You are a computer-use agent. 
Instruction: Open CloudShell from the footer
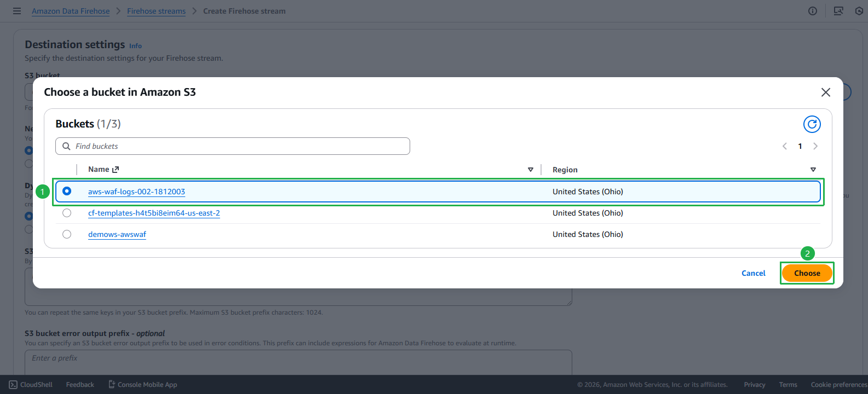click(31, 385)
